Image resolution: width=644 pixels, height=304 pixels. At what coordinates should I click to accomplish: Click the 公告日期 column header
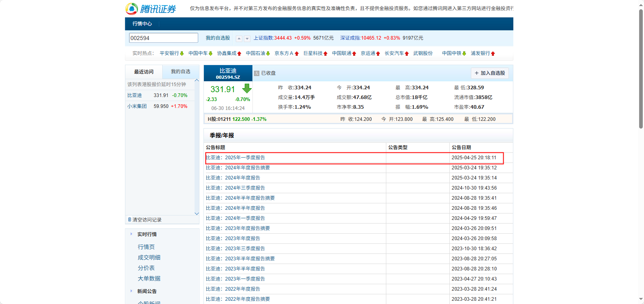point(462,148)
